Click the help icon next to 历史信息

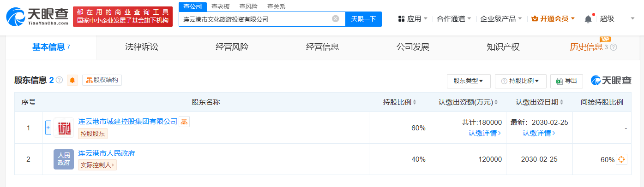pyautogui.click(x=614, y=47)
